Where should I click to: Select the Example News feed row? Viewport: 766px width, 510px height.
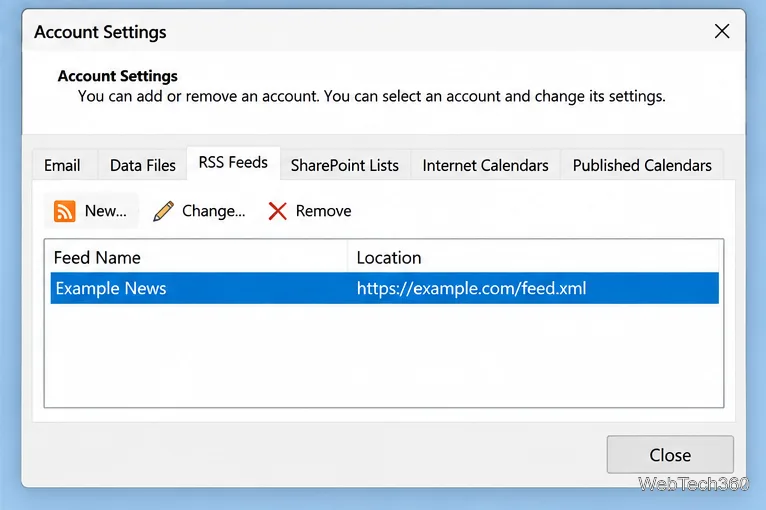[x=384, y=288]
